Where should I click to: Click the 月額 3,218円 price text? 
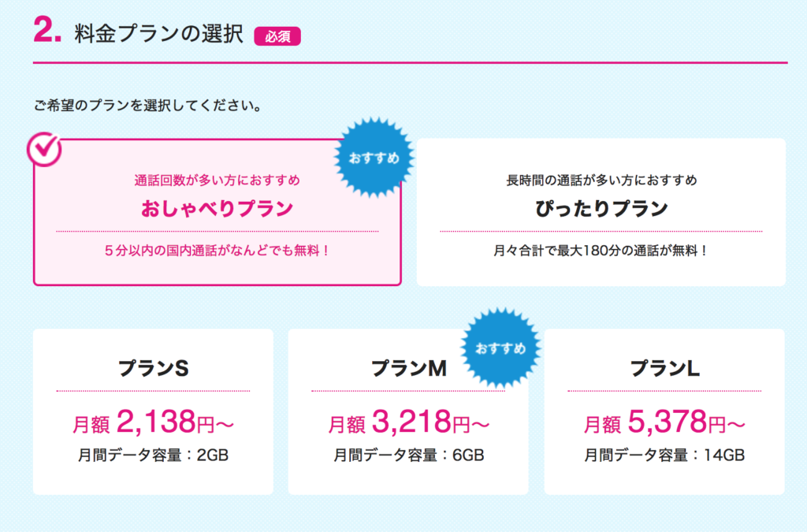(409, 422)
